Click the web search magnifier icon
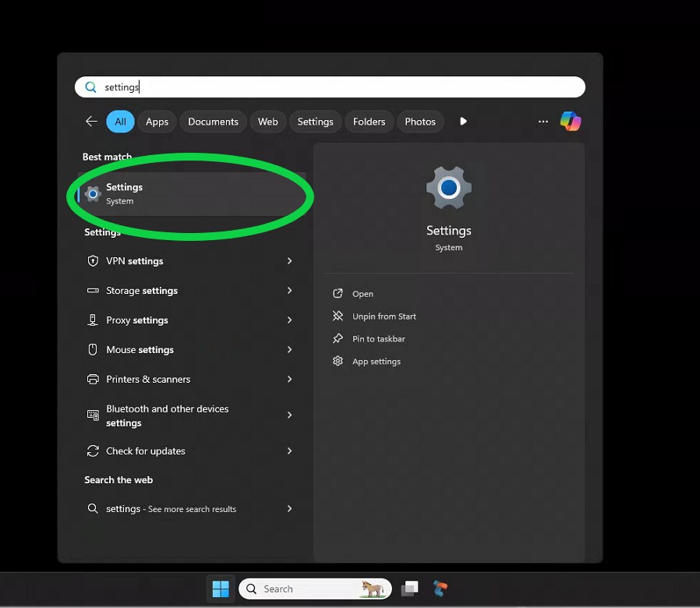This screenshot has height=608, width=700. click(x=93, y=508)
